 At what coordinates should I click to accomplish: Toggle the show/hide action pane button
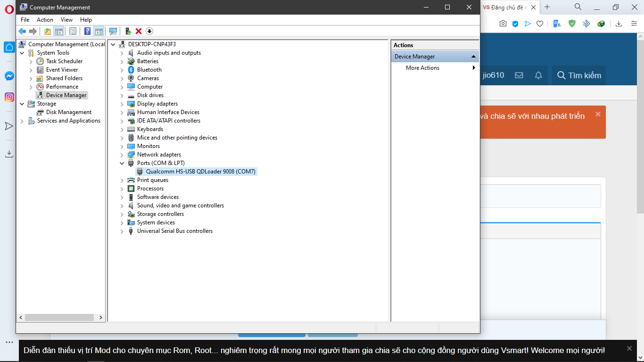[x=99, y=31]
